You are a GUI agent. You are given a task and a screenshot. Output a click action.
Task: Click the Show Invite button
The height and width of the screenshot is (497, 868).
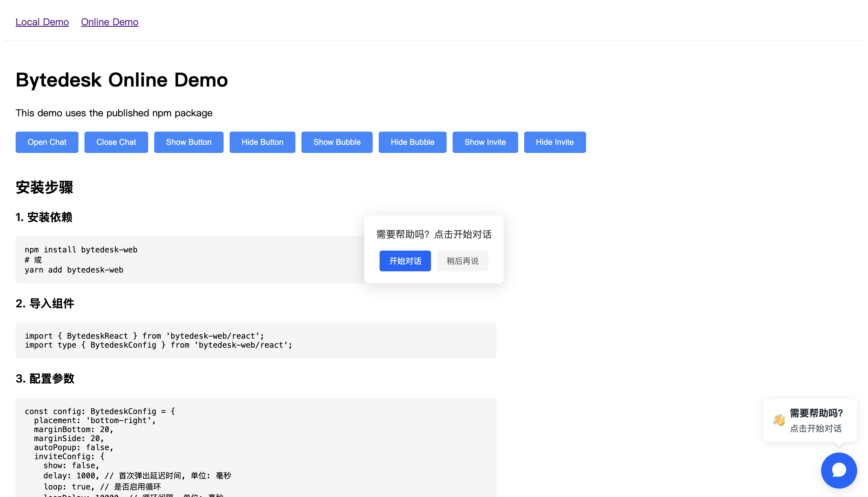pyautogui.click(x=485, y=142)
